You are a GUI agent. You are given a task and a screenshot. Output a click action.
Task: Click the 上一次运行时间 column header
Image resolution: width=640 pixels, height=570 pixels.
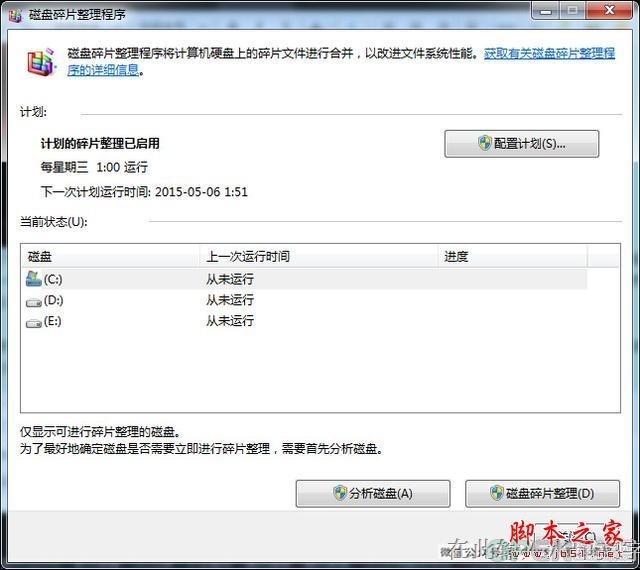coord(319,256)
